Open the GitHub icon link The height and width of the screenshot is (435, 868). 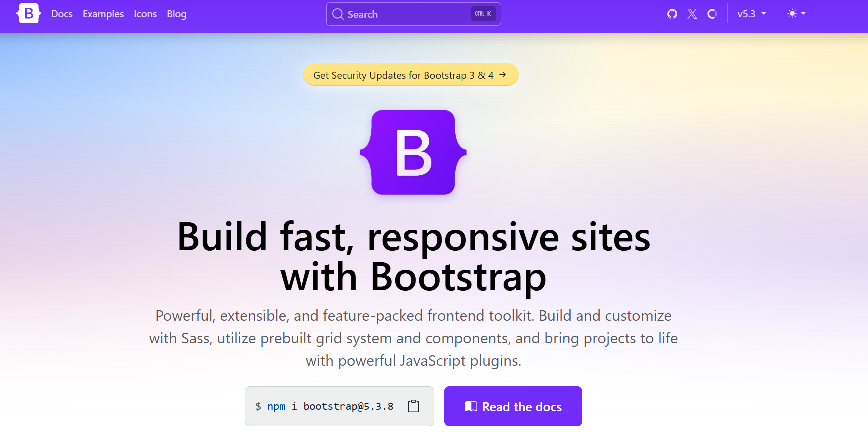click(672, 14)
